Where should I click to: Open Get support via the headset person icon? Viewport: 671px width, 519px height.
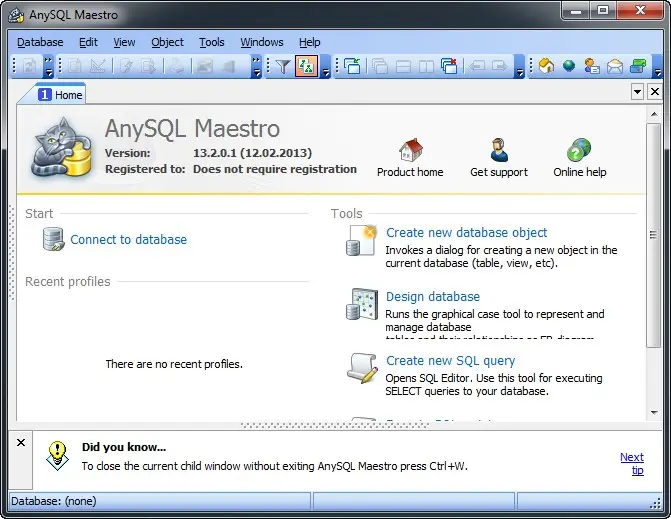[499, 150]
